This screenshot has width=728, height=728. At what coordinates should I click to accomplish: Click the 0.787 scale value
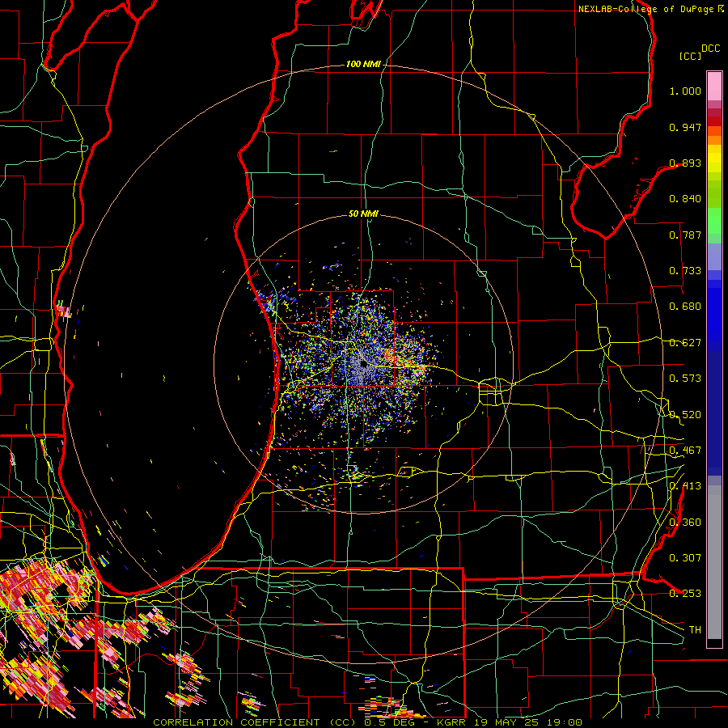click(685, 235)
